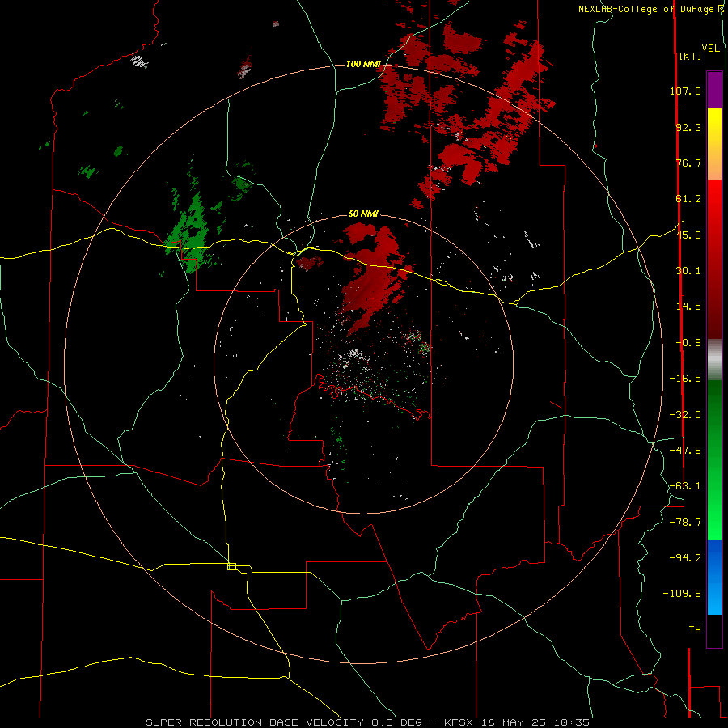Pick the blue segment of the color bar
The height and width of the screenshot is (728, 728).
[x=714, y=577]
